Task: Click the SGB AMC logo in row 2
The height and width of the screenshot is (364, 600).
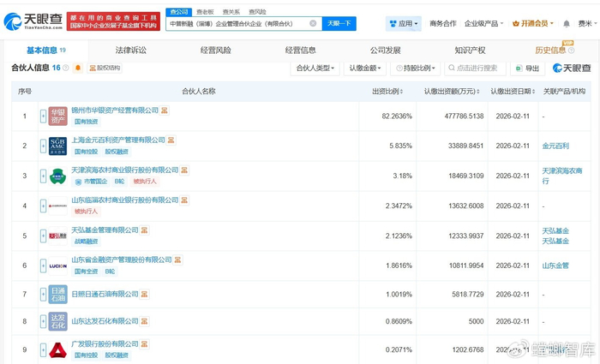Action: pyautogui.click(x=57, y=146)
